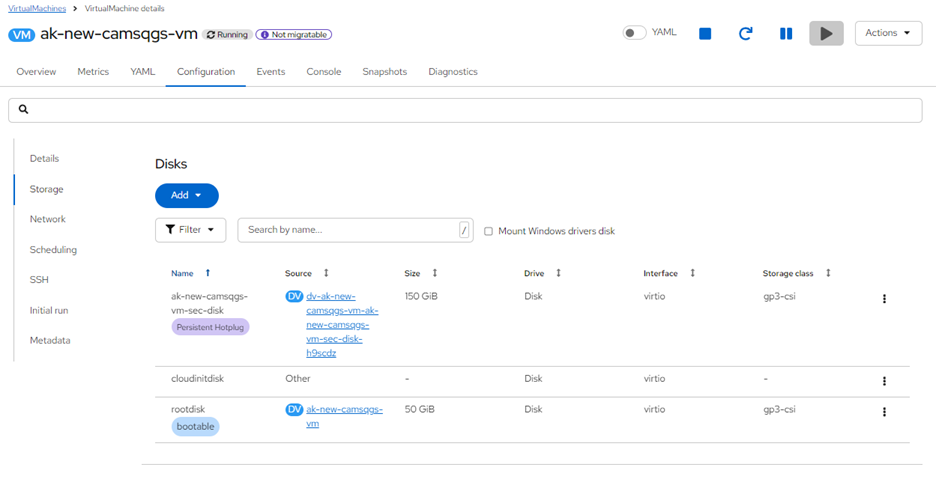936x497 pixels.
Task: Open the ak-new-camsqgs-vm rootdisk source link
Action: click(344, 416)
